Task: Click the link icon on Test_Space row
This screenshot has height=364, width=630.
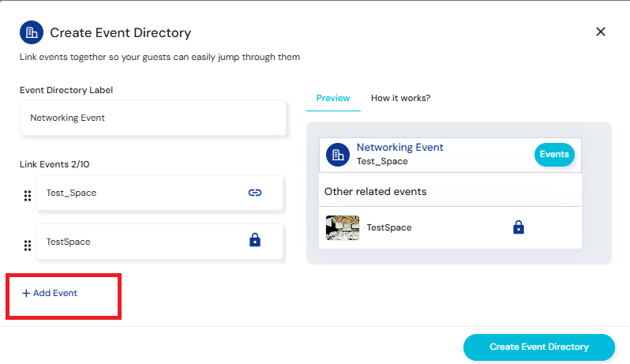Action: 254,193
